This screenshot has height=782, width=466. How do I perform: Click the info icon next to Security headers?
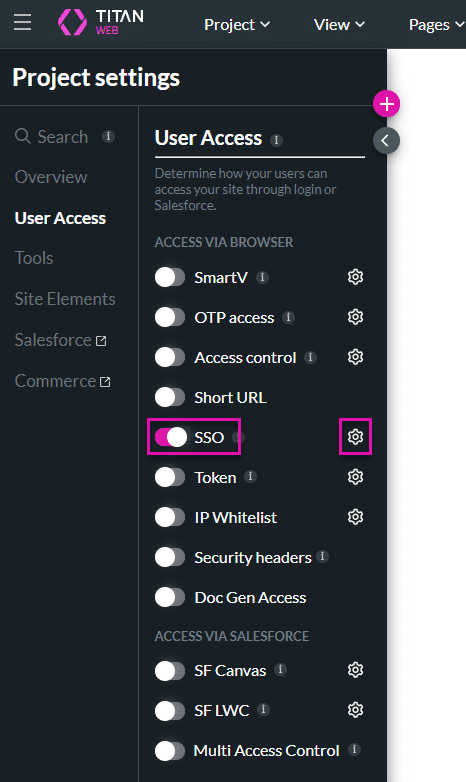click(323, 557)
